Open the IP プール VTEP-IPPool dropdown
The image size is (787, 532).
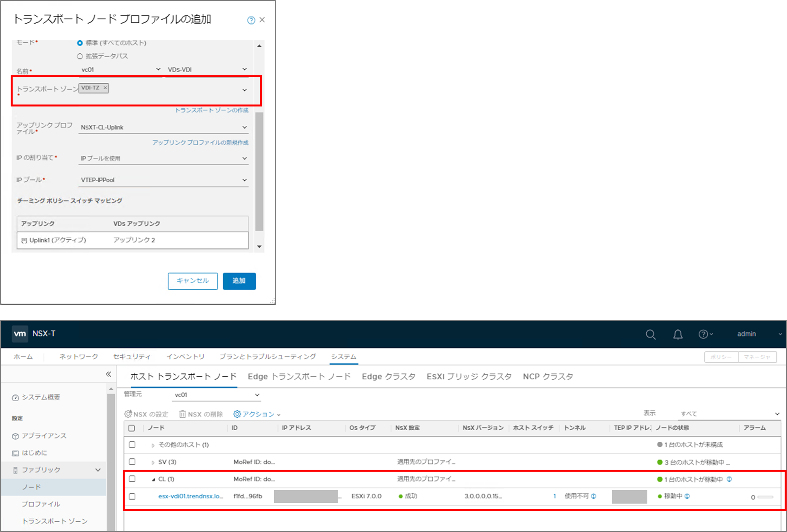[163, 180]
